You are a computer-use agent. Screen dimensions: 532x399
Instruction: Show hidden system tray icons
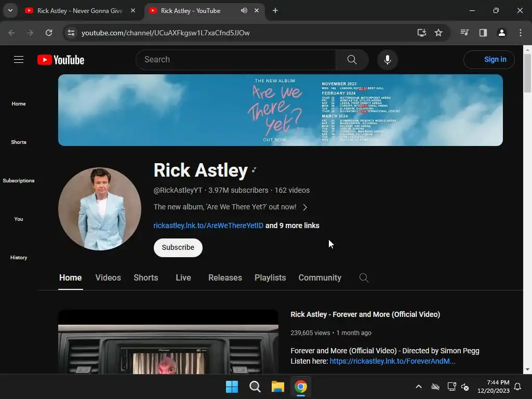tap(419, 387)
